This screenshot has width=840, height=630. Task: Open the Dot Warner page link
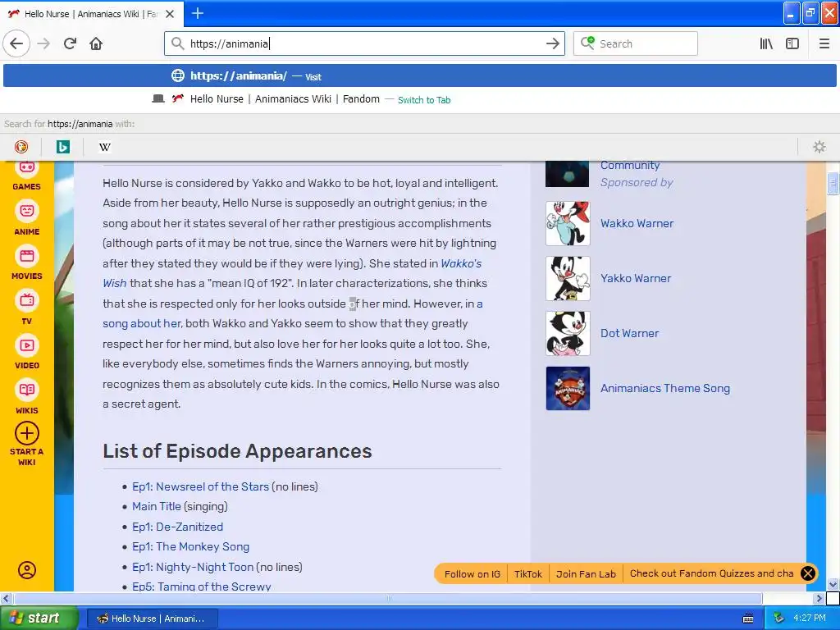(629, 333)
